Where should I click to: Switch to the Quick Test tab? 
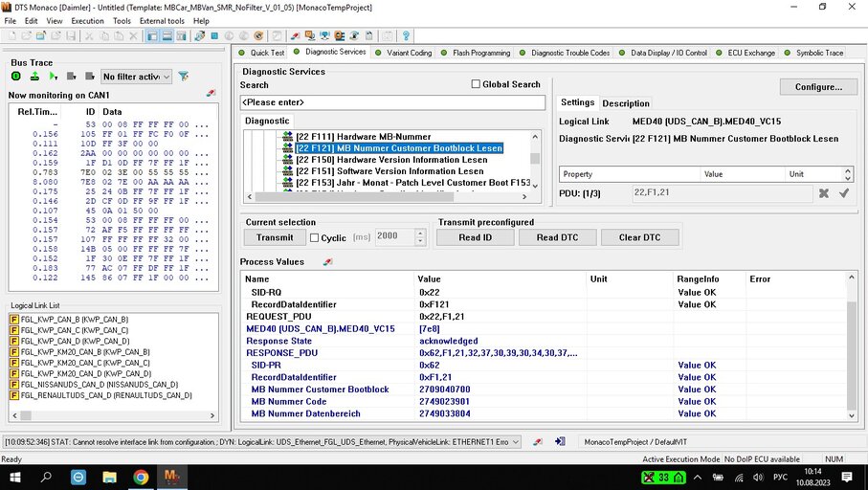261,53
